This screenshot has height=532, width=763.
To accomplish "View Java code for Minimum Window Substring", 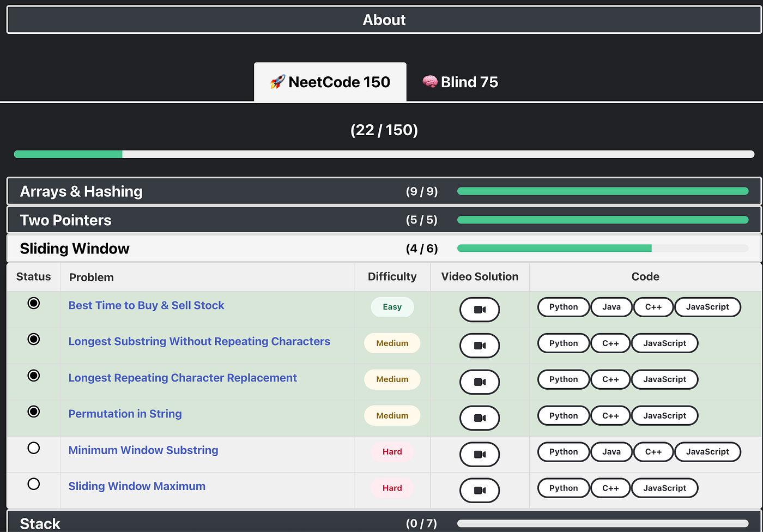I will [x=611, y=452].
